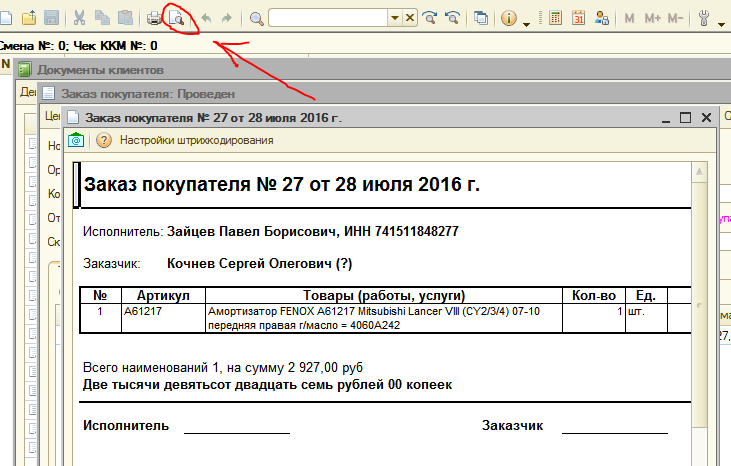Click the Print Preview toolbar icon
Viewport: 731px width, 466px height.
tap(177, 18)
